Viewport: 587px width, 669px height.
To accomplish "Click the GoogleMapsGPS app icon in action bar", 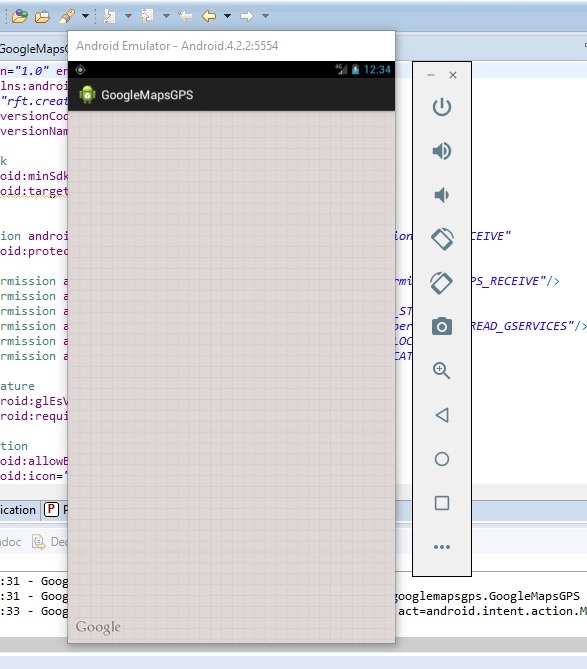I will (x=87, y=95).
